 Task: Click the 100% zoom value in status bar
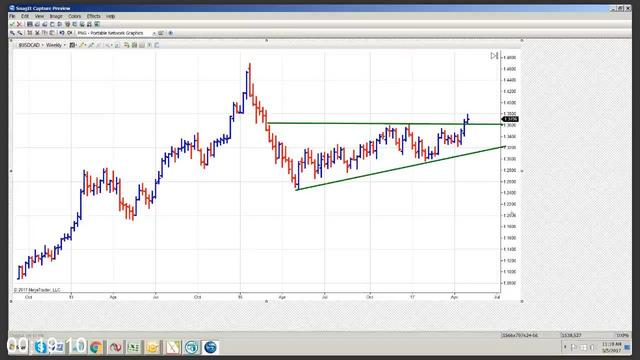point(622,336)
